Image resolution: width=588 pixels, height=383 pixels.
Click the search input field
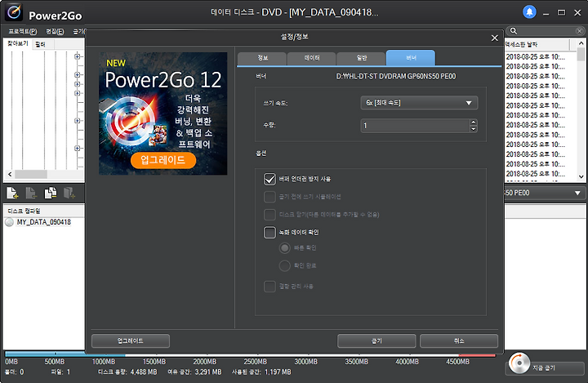tap(546, 31)
